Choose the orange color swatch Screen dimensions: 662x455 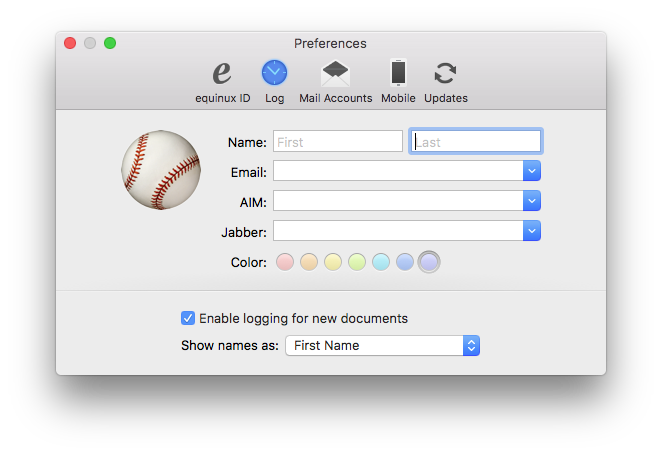[x=309, y=262]
